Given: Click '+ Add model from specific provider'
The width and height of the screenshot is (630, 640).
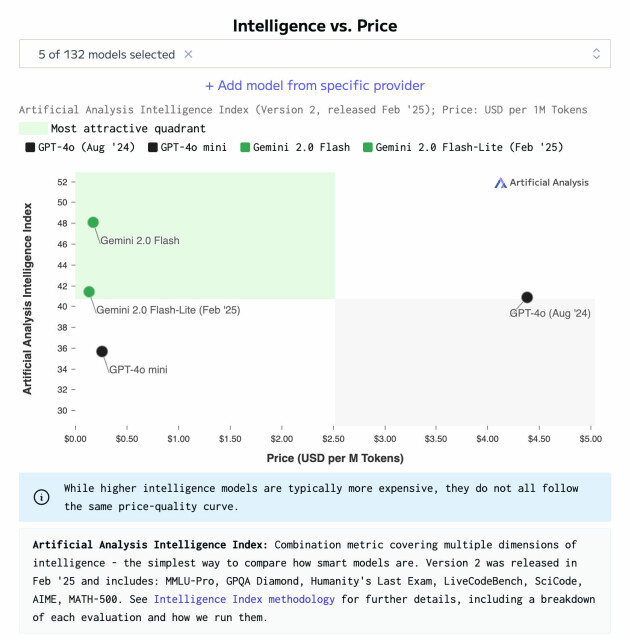Looking at the screenshot, I should pos(315,85).
